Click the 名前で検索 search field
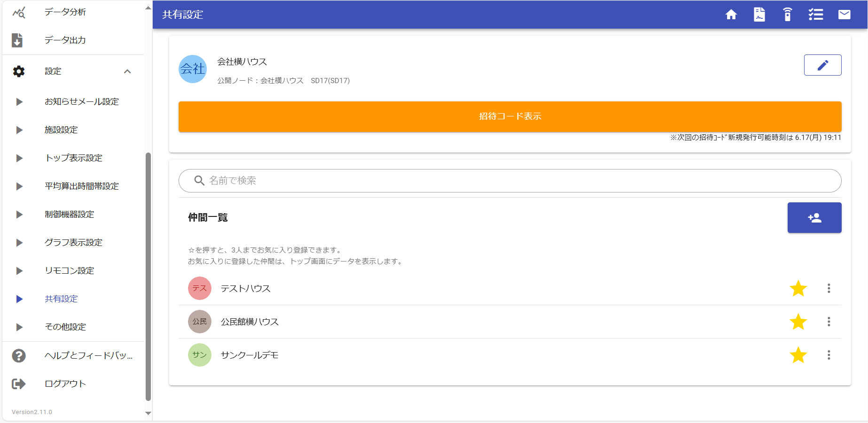This screenshot has height=423, width=868. [x=510, y=181]
